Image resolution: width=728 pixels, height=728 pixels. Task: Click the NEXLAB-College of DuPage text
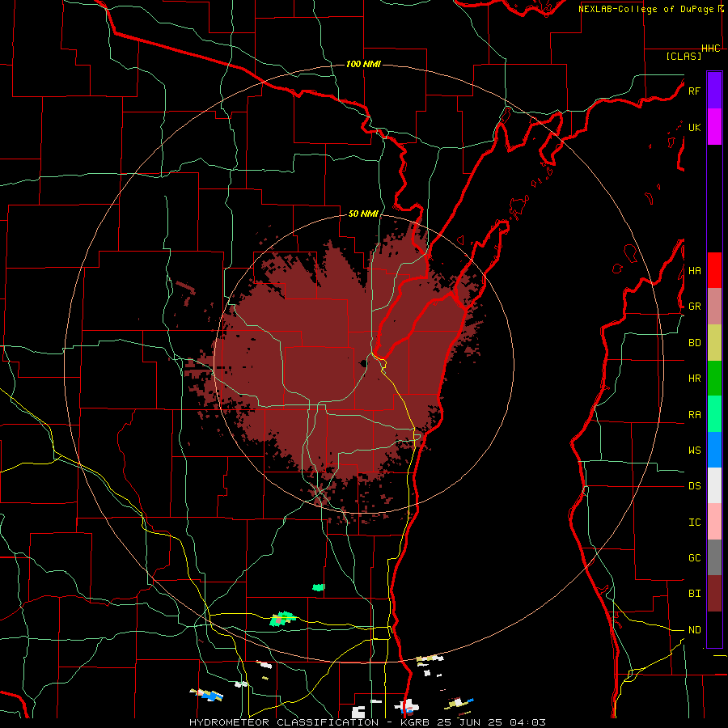[645, 9]
